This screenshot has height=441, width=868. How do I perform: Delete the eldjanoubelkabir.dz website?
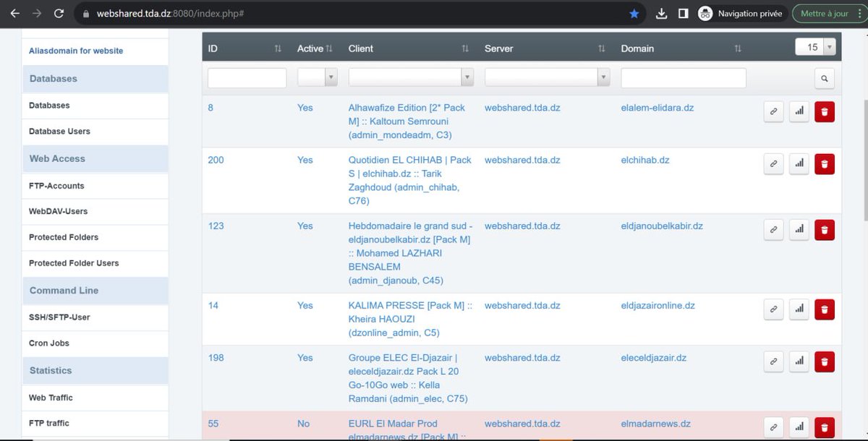click(824, 230)
